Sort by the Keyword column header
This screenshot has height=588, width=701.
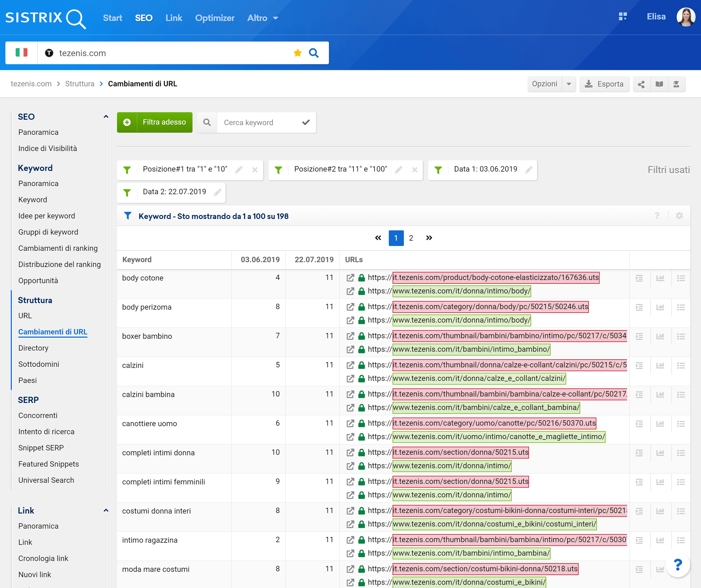[137, 260]
